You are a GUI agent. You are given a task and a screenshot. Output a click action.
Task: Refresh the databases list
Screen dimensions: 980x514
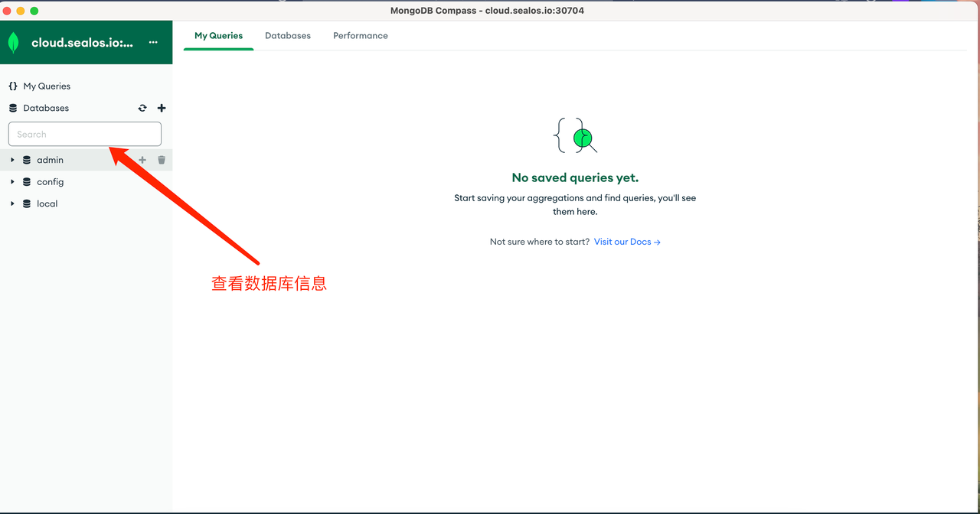[x=142, y=108]
